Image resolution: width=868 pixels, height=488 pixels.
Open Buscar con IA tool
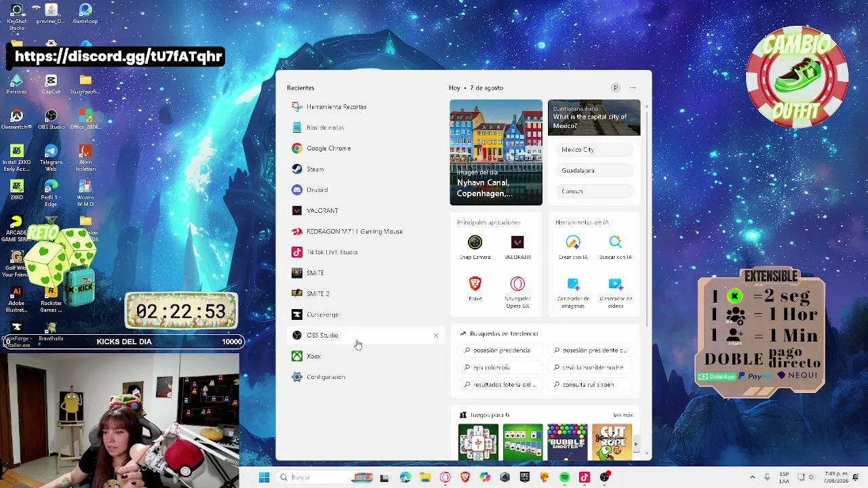pyautogui.click(x=615, y=247)
